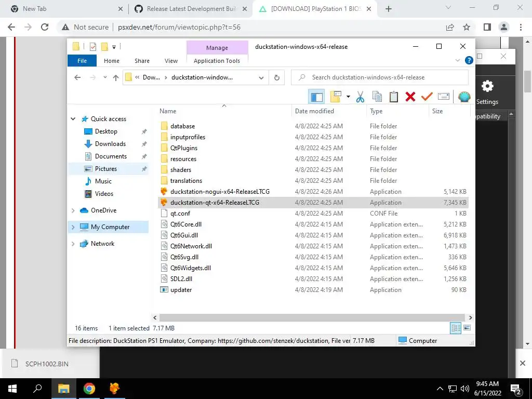Sort by the Size column header
The width and height of the screenshot is (532, 399).
tap(437, 111)
